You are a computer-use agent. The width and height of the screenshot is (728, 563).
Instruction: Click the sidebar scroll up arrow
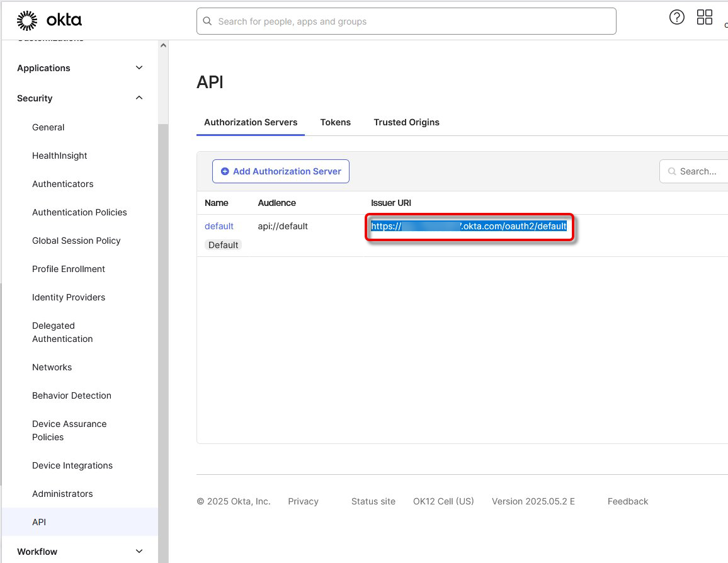point(163,46)
